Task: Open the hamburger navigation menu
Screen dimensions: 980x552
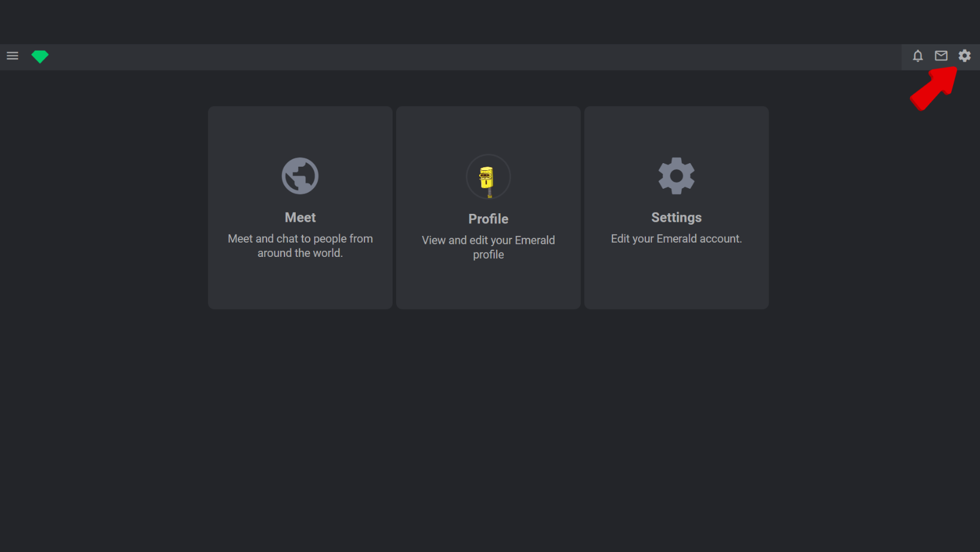Action: [13, 56]
